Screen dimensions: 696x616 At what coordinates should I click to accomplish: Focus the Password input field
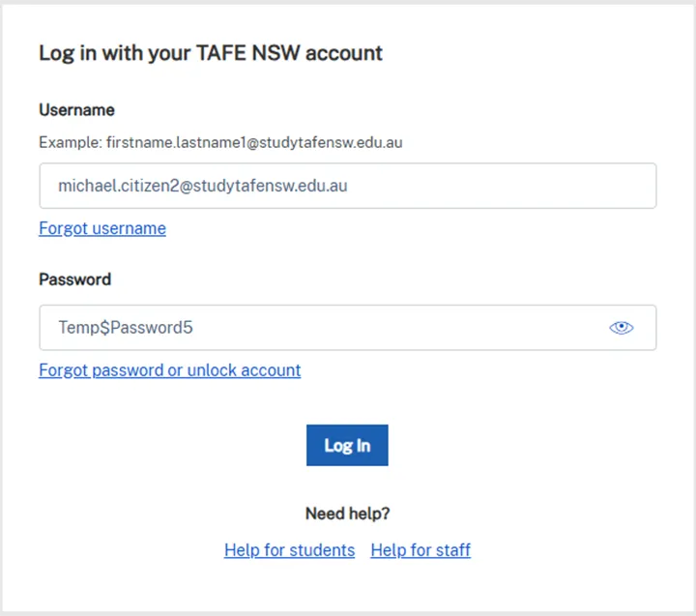(348, 328)
